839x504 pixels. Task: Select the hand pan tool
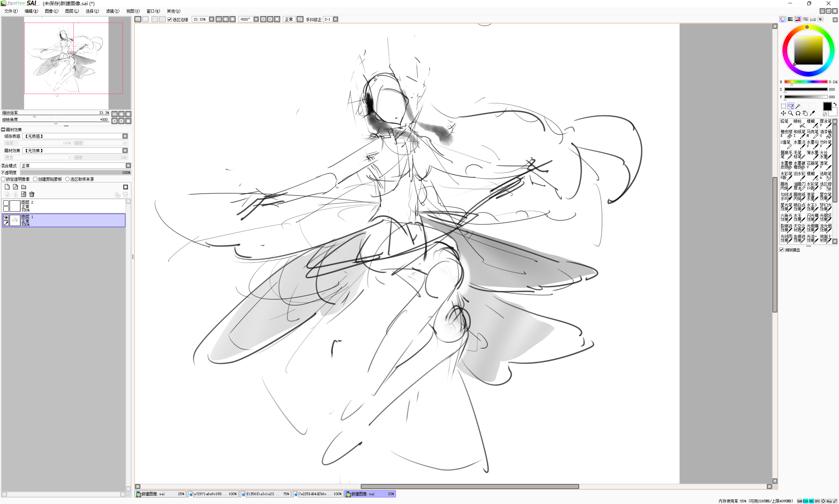point(805,113)
